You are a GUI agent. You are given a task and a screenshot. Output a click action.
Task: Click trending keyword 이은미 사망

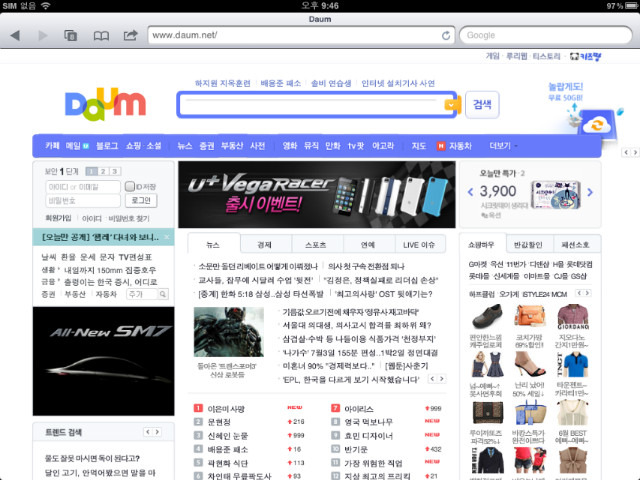[x=226, y=409]
